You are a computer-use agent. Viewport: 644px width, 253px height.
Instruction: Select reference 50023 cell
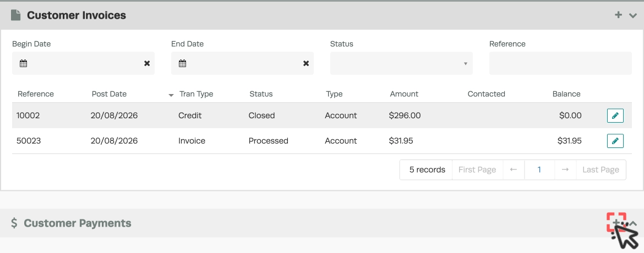click(x=29, y=141)
